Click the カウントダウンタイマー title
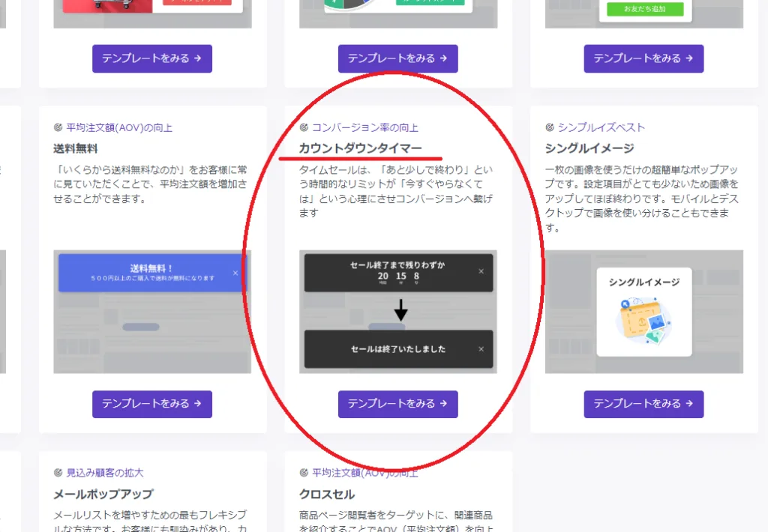Image resolution: width=768 pixels, height=532 pixels. tap(360, 148)
